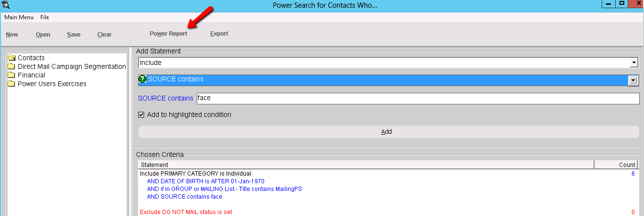
Task: Toggle Add to highlighted condition checkbox
Action: click(141, 114)
